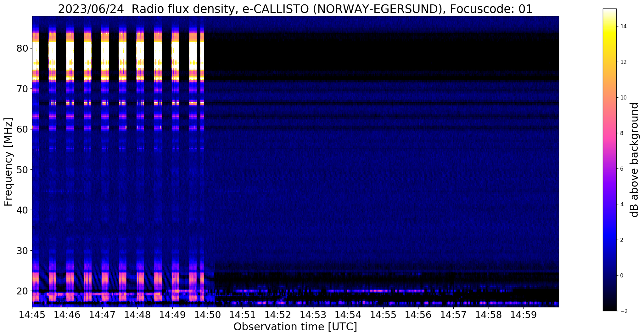
Task: Click the 70 MHz frequency tick label
Action: [x=22, y=89]
